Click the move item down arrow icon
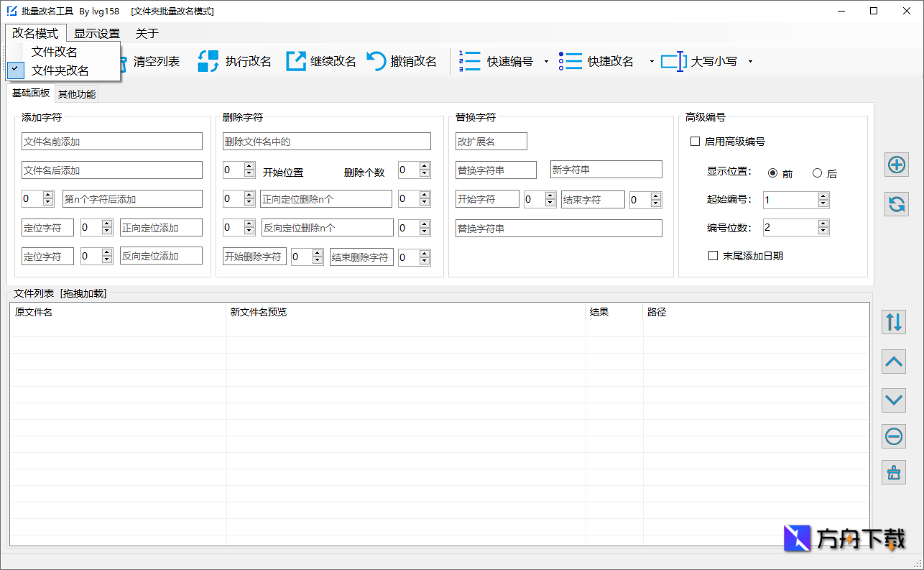 click(893, 400)
